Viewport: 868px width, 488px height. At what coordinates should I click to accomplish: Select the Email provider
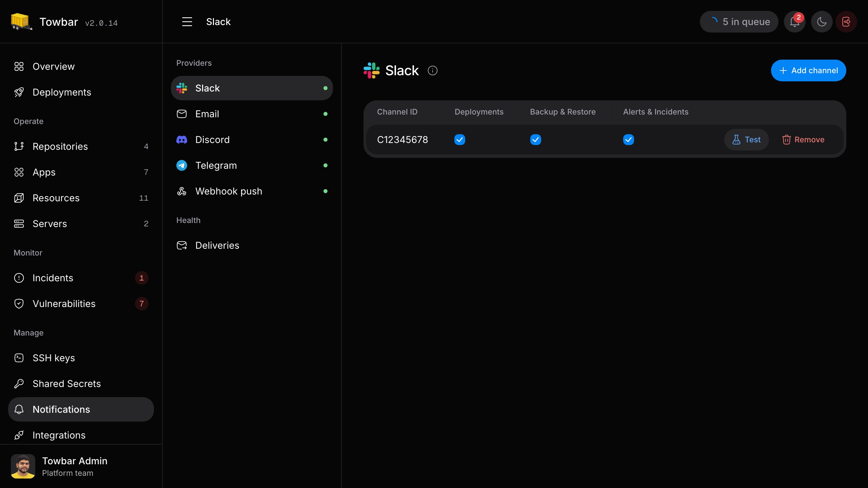coord(252,114)
